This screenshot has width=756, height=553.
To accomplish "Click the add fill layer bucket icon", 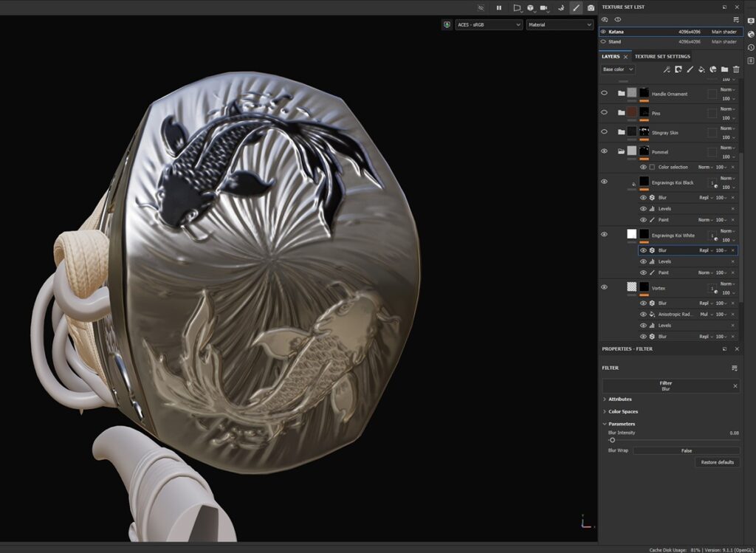I will [x=701, y=69].
